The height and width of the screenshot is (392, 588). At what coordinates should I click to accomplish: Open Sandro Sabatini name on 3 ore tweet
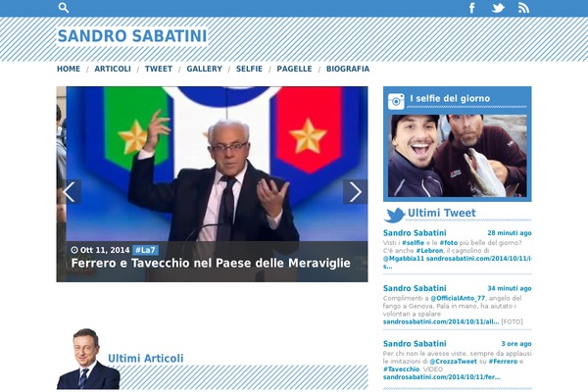point(415,344)
